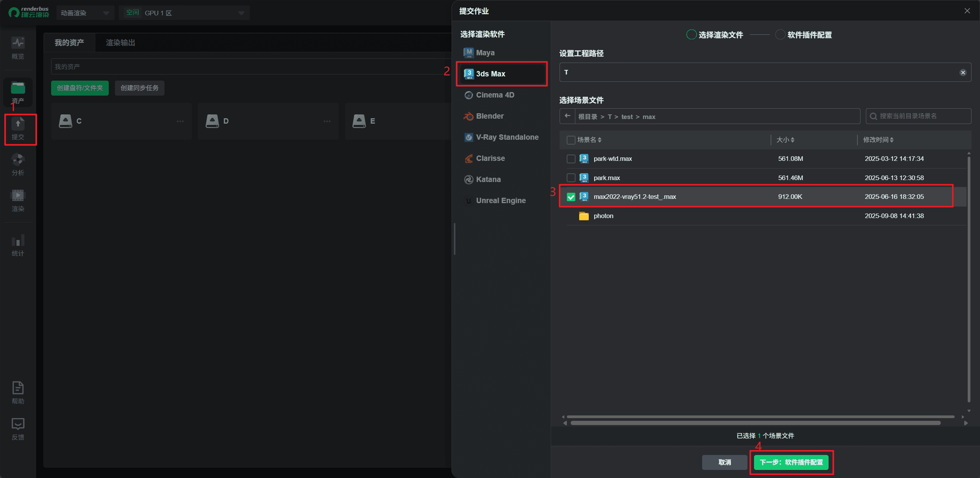Click the 已选择 1 个场景文件 status text
Viewport: 980px width, 478px height.
point(765,436)
